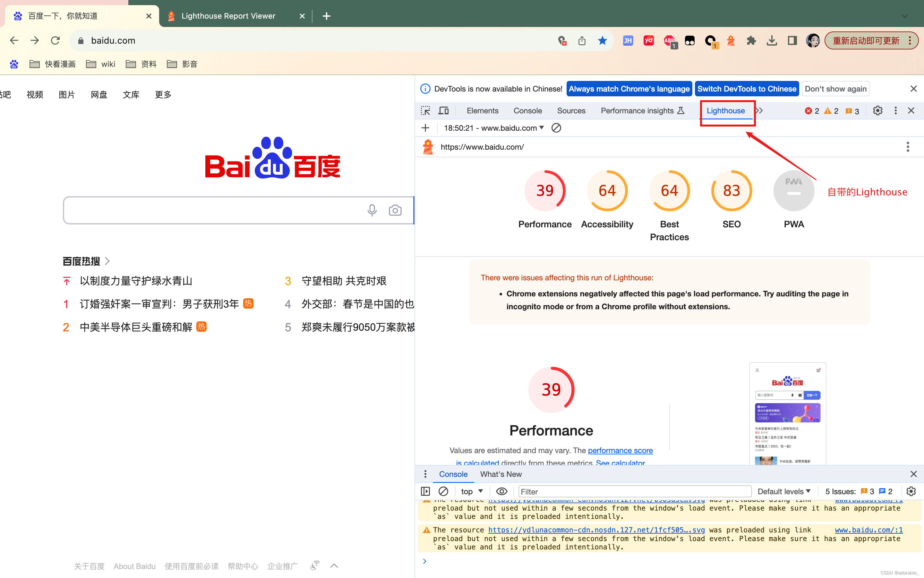Expand the 百度热搜 chevron
The image size is (924, 578).
click(x=107, y=261)
